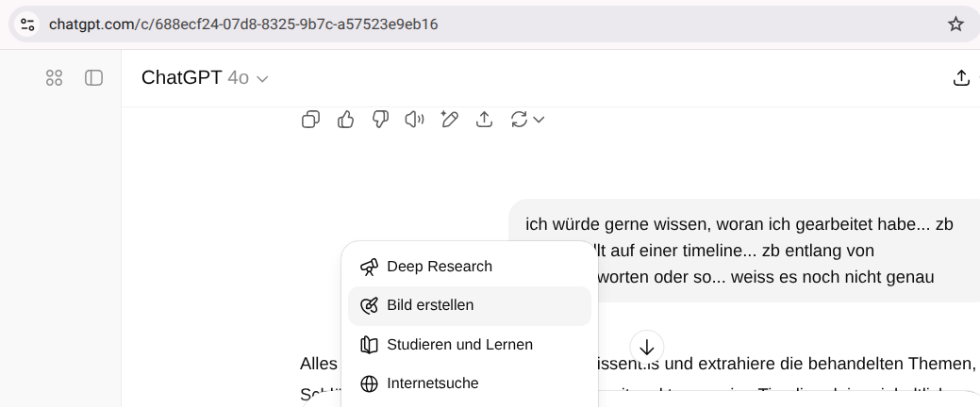Open the regenerate response dropdown
This screenshot has height=407, width=980.
point(527,119)
